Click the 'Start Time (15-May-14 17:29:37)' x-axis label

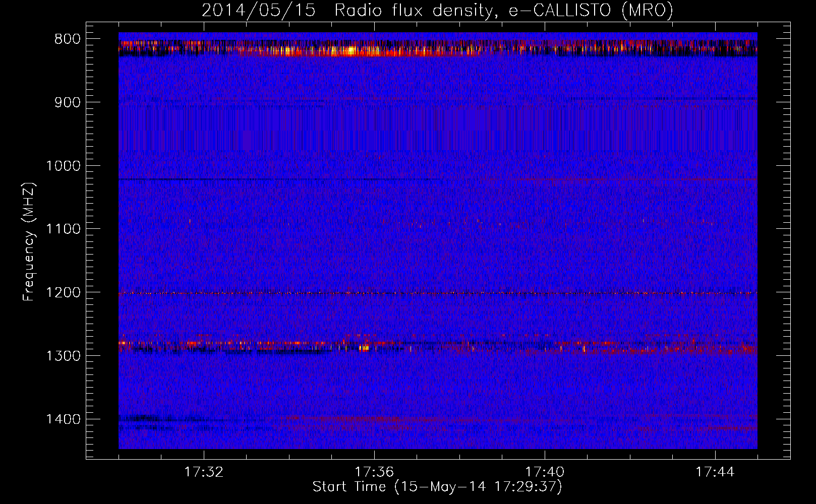(x=437, y=487)
